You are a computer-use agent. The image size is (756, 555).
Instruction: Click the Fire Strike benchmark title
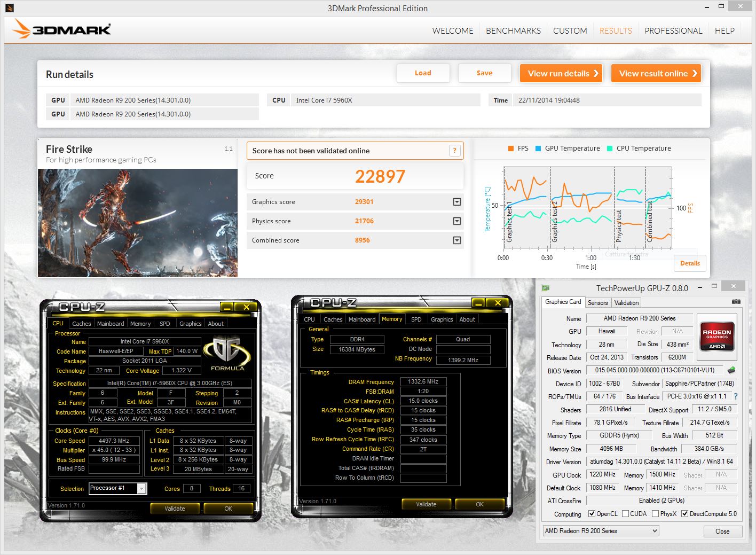click(x=69, y=150)
